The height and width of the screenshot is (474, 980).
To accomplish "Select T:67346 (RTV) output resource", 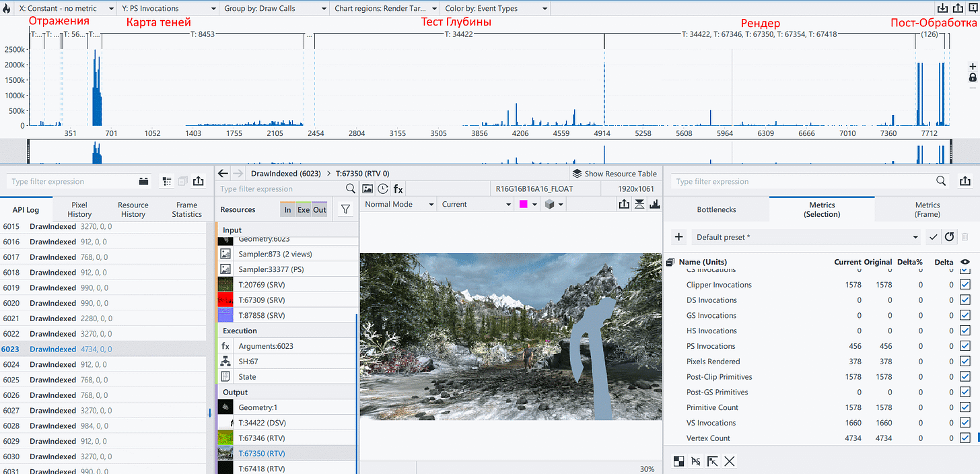I will pos(287,438).
